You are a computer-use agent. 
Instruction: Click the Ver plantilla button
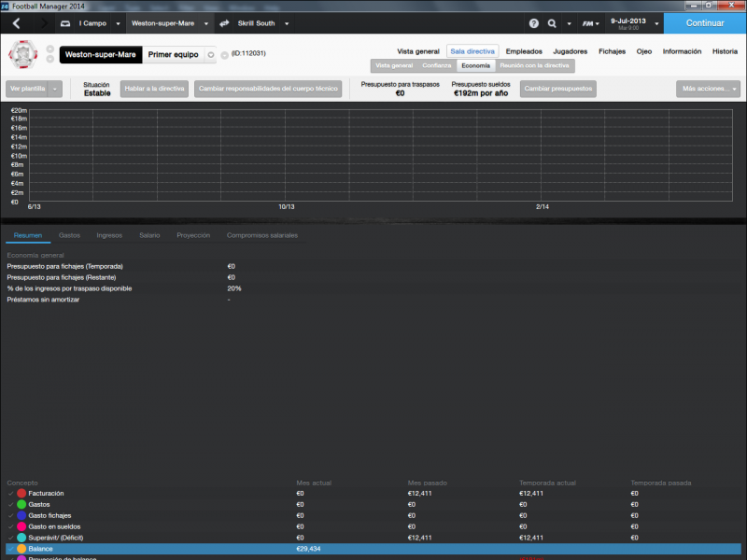click(28, 89)
